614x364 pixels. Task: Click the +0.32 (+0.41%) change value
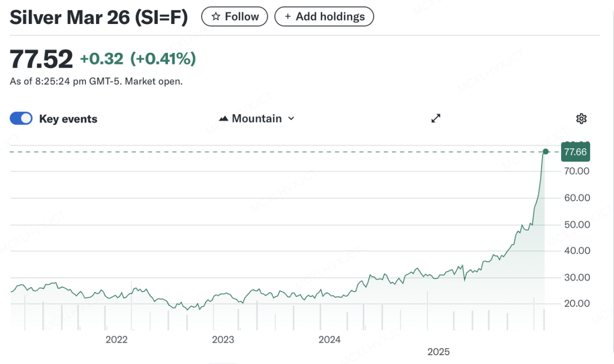[x=138, y=59]
